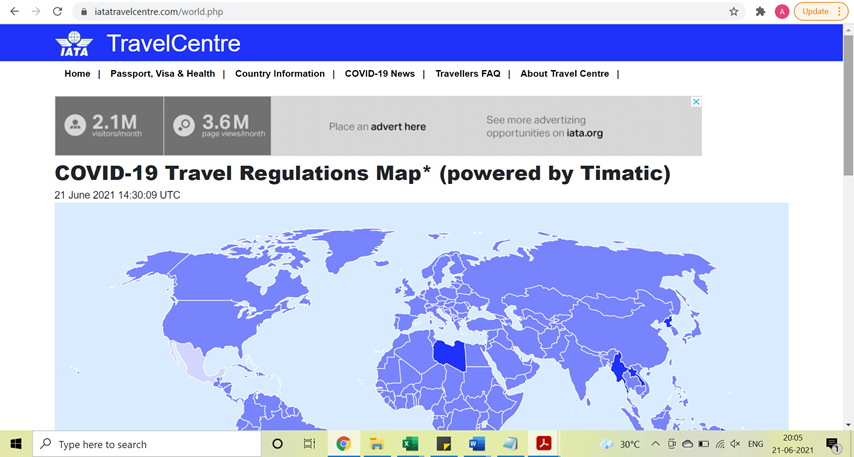Click the padlock site security icon
Viewport: 854px width, 457px height.
point(83,11)
